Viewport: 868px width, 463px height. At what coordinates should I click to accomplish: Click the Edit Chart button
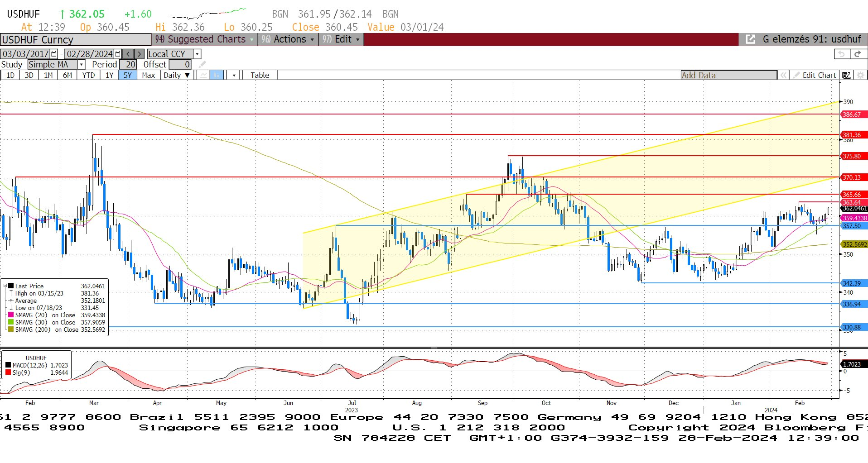click(814, 75)
